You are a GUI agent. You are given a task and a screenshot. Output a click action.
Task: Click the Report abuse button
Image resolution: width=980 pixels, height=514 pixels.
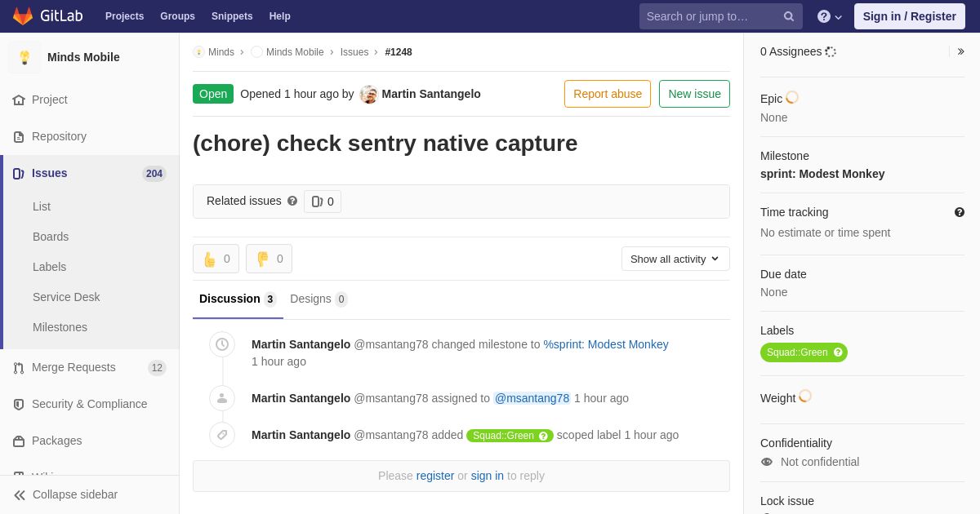608,94
